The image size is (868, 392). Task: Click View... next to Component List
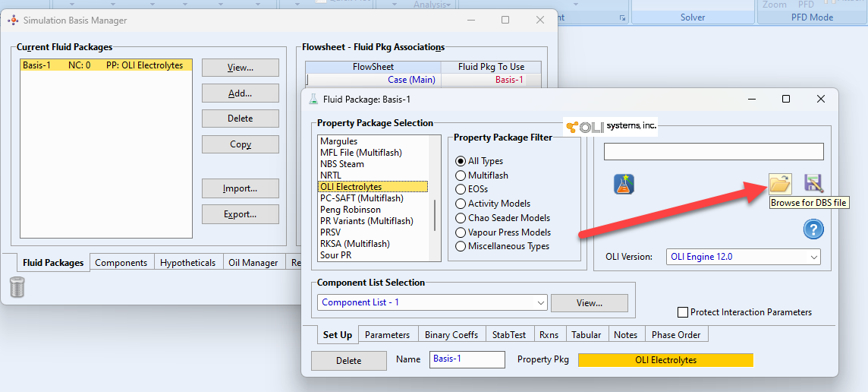[590, 303]
